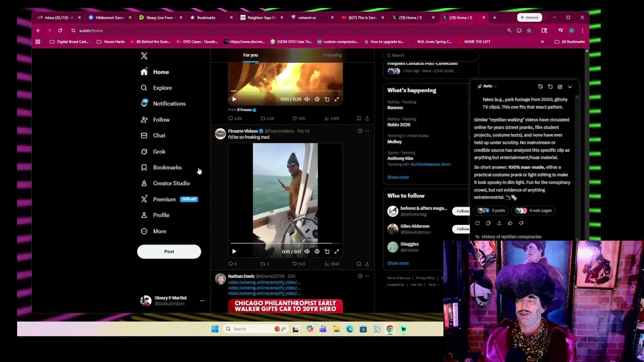Image resolution: width=644 pixels, height=362 pixels.
Task: Play the Firearm Videos boat video
Action: coord(234,251)
